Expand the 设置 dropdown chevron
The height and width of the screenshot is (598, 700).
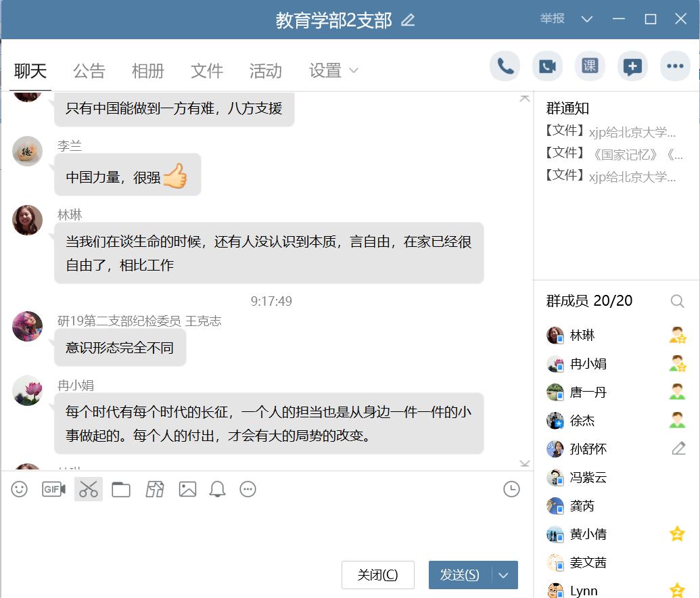354,72
